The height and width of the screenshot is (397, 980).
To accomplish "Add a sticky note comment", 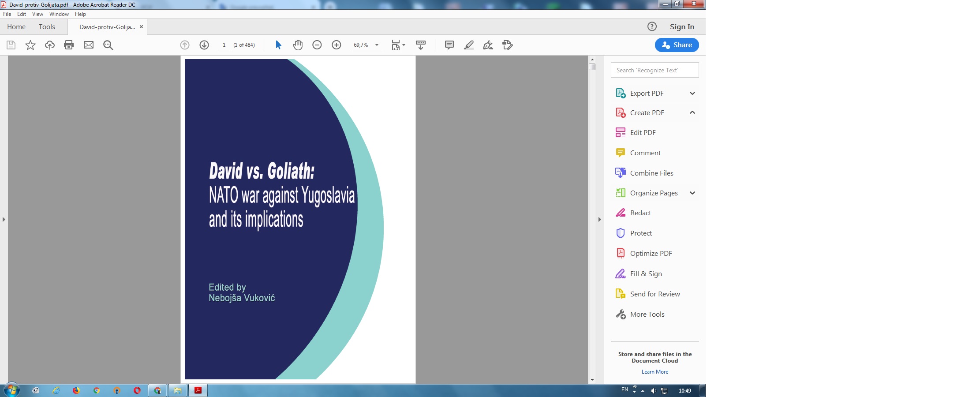I will pyautogui.click(x=449, y=45).
